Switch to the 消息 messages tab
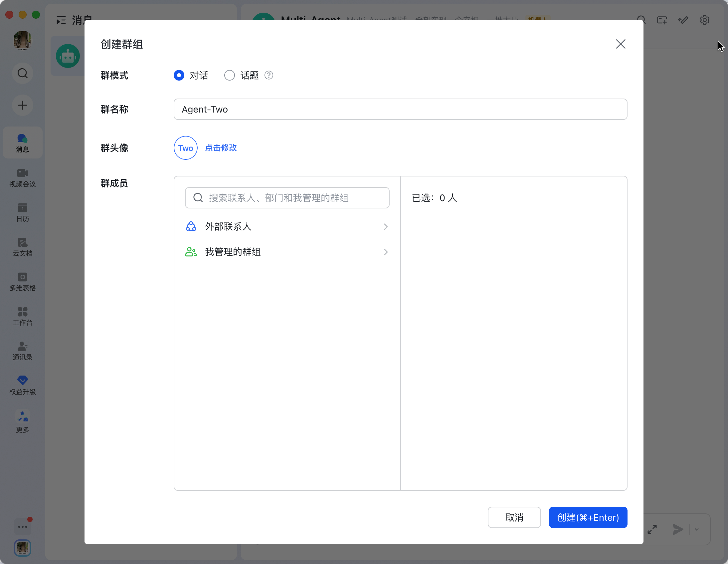This screenshot has width=728, height=564. click(x=22, y=142)
